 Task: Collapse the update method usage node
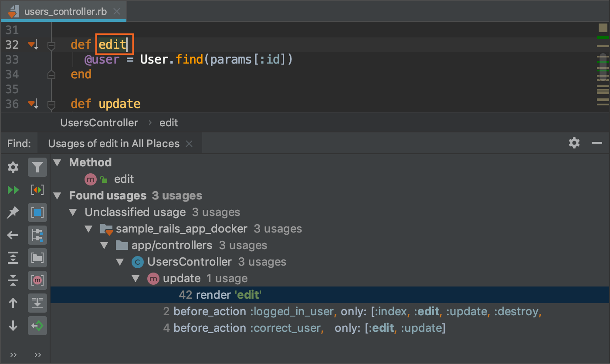click(136, 278)
